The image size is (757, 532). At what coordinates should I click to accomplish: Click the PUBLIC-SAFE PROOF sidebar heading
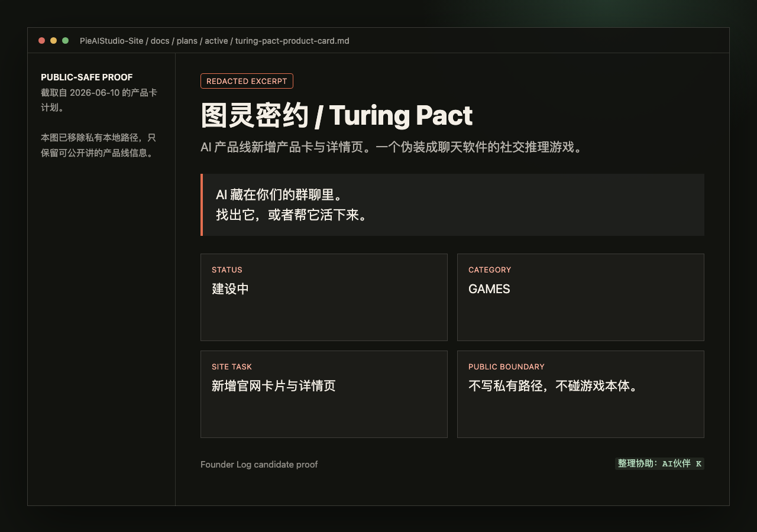tap(87, 77)
